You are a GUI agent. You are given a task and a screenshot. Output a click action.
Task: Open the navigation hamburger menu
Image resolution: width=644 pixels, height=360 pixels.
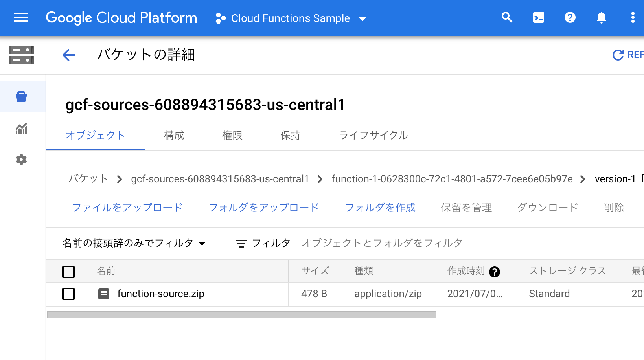click(x=21, y=18)
